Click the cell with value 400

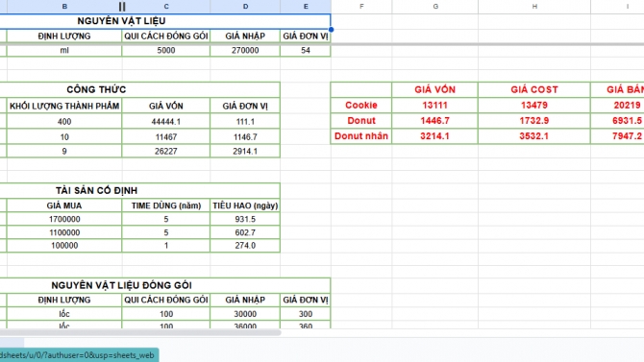64,122
